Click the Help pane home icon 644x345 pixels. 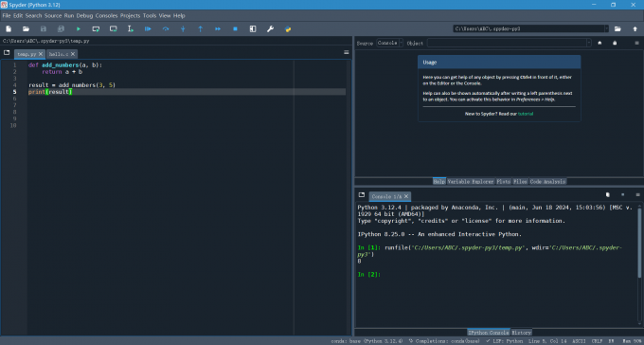tap(599, 43)
